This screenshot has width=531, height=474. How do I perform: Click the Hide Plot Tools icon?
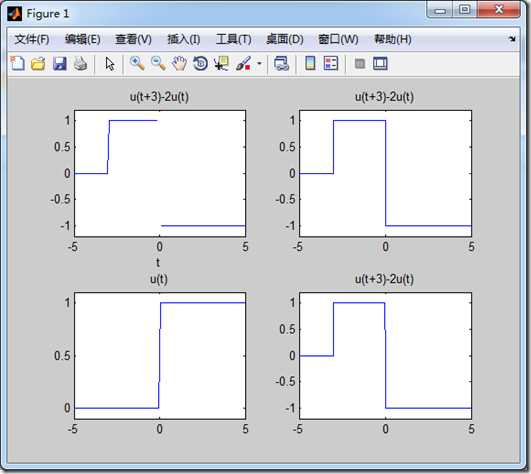pos(360,63)
